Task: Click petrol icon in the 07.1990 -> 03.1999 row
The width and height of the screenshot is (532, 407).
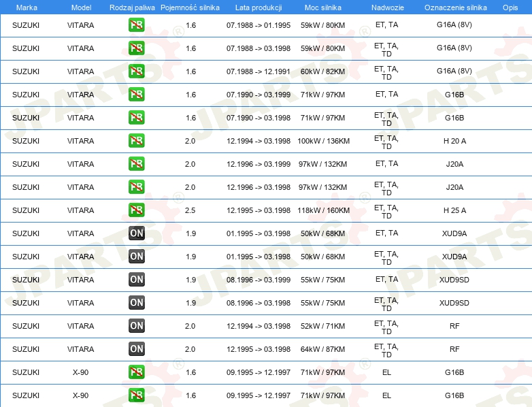Action: (x=136, y=95)
